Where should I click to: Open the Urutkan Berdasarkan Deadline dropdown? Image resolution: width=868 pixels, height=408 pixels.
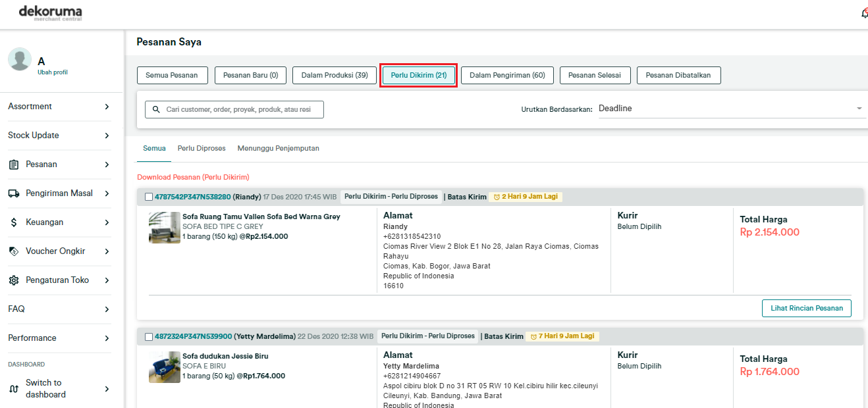pos(731,109)
